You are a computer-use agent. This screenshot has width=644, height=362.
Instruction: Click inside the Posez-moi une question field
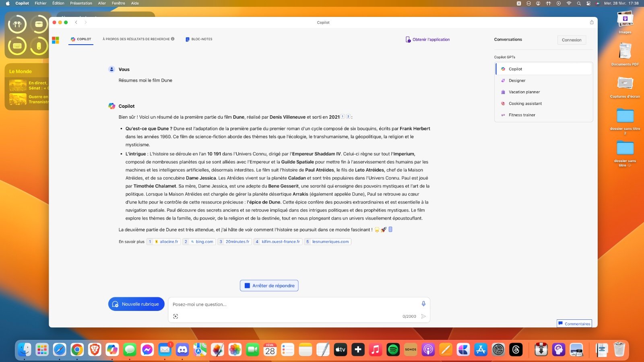click(x=282, y=304)
